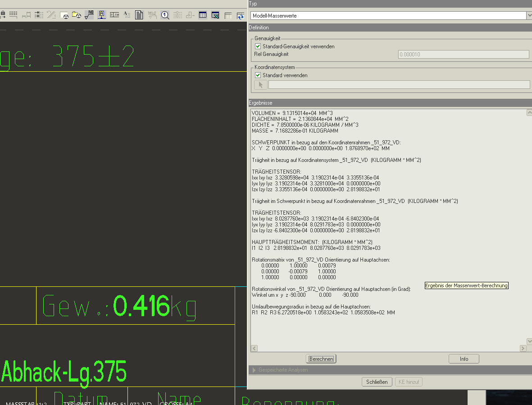
Task: Click the coordinate system selection arrow button
Action: 260,85
